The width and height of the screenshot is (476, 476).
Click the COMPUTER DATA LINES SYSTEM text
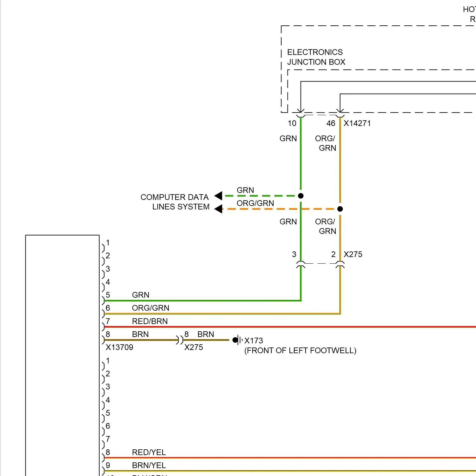pos(175,202)
